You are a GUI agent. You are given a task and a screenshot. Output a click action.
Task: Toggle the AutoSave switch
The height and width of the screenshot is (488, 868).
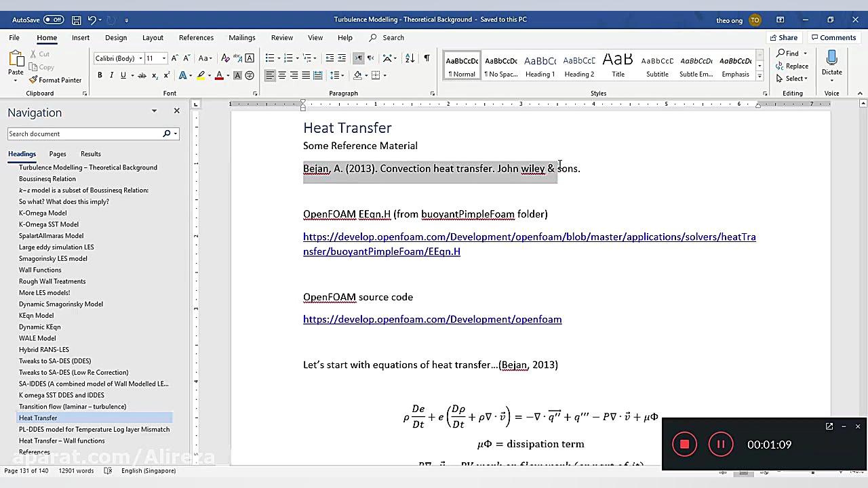[53, 20]
